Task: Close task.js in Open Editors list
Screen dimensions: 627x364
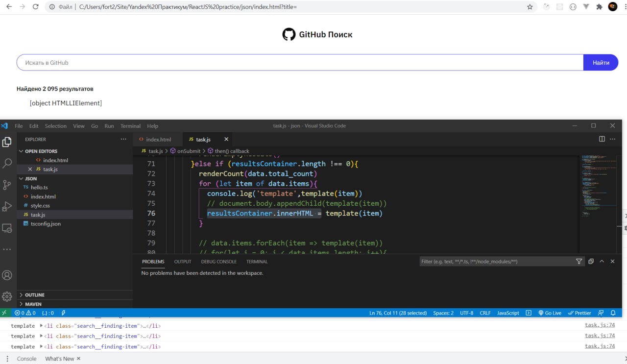Action: [30, 169]
